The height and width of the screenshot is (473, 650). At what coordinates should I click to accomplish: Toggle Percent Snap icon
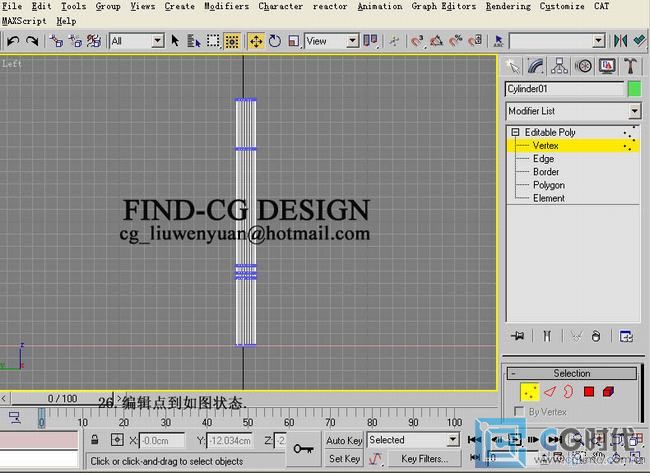[456, 41]
